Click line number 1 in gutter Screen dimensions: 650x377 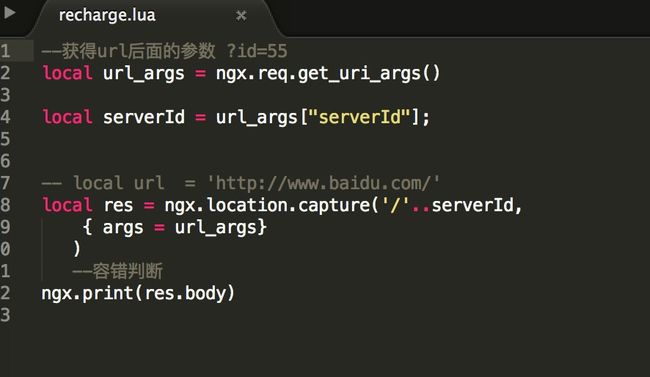[5, 51]
